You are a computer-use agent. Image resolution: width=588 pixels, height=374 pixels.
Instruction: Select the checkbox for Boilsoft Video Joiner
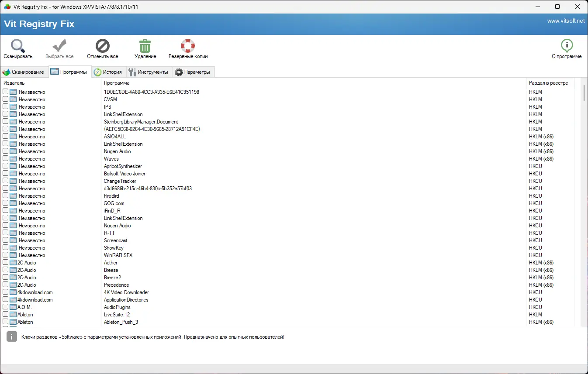pyautogui.click(x=5, y=174)
